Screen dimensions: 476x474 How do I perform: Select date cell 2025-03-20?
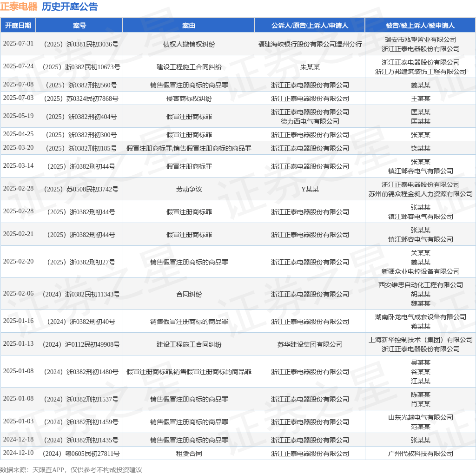pos(18,148)
